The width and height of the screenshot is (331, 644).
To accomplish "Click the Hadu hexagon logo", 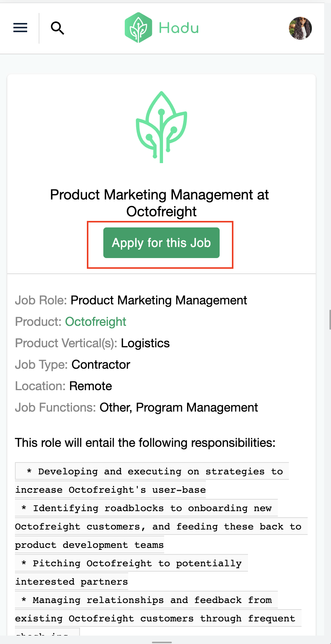I will [x=138, y=28].
